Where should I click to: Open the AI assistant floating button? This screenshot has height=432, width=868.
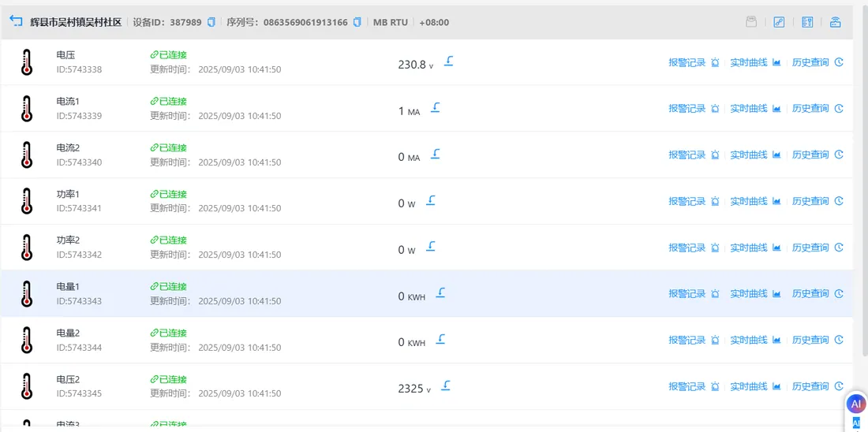pos(856,404)
